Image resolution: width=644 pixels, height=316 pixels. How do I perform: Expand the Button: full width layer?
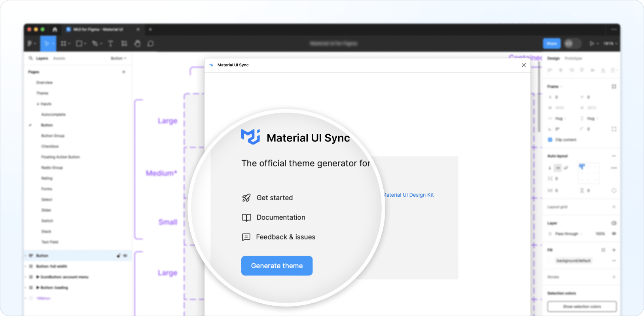click(x=26, y=266)
